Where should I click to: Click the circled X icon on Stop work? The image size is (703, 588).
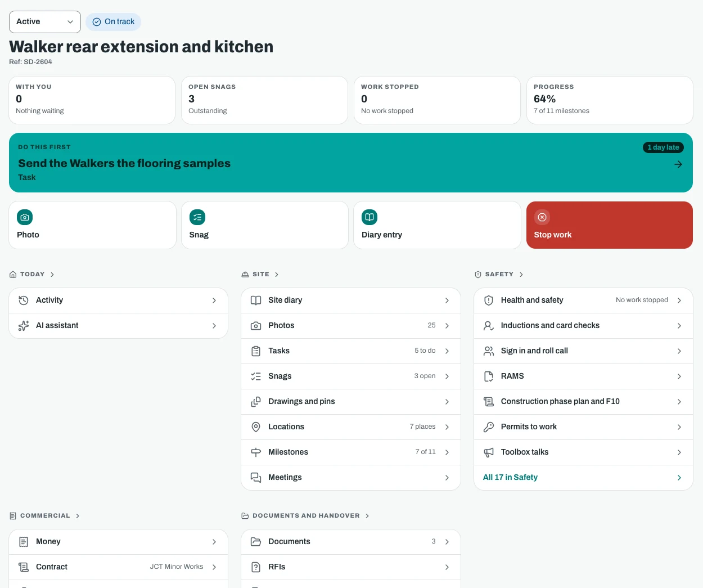pyautogui.click(x=542, y=217)
